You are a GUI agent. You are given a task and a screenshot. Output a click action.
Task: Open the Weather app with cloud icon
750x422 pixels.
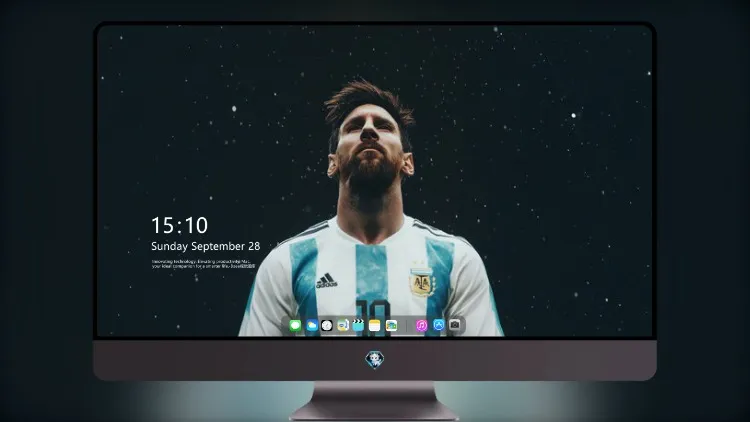pyautogui.click(x=312, y=326)
